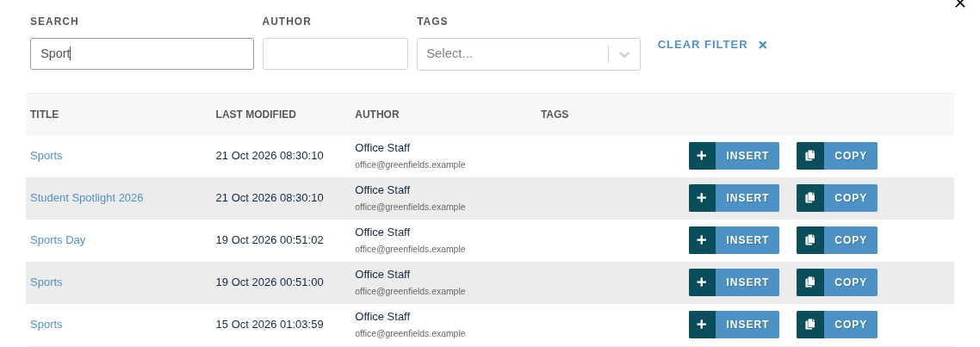980x347 pixels.
Task: Click the x icon next to Clear Filter
Action: pyautogui.click(x=762, y=45)
